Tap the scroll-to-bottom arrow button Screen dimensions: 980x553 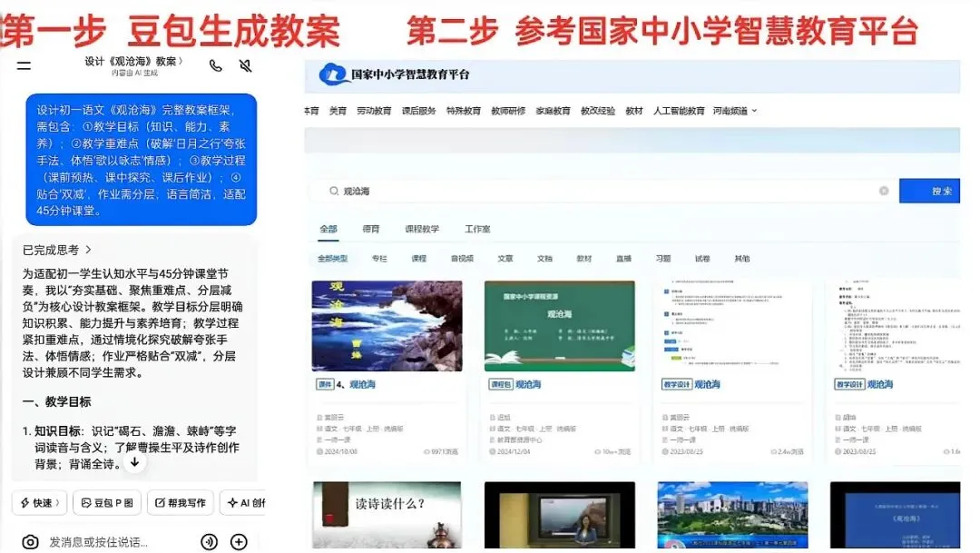(x=134, y=462)
